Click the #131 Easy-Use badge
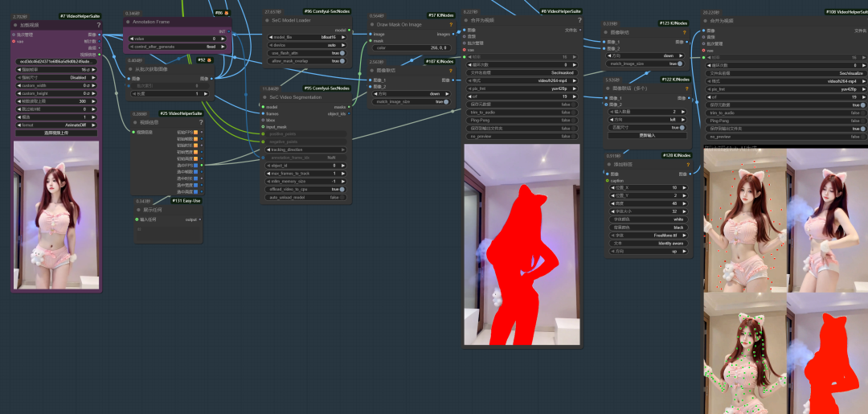The image size is (868, 414). click(x=186, y=200)
